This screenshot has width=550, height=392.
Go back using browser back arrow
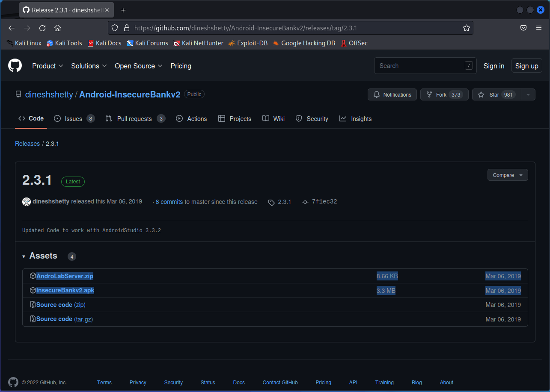pos(12,28)
